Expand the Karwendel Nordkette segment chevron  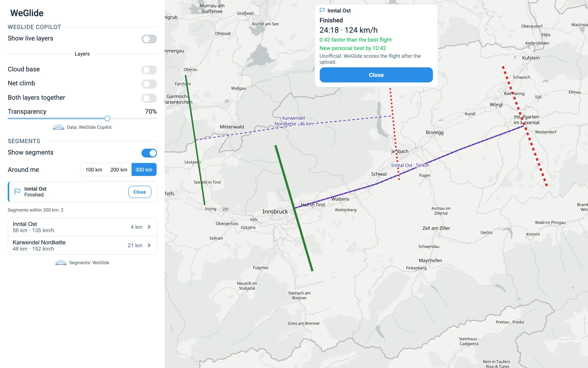(149, 245)
